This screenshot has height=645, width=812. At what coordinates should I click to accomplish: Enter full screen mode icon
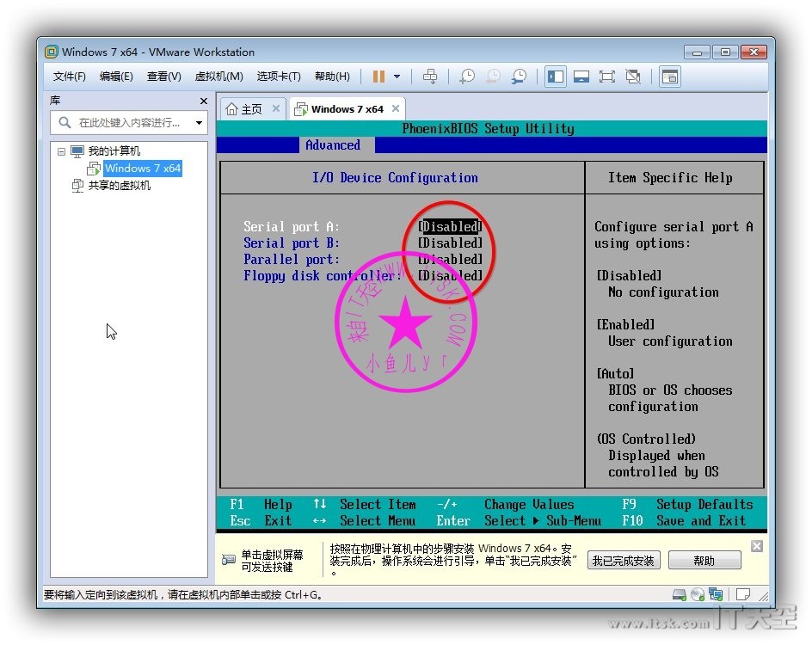pyautogui.click(x=607, y=77)
